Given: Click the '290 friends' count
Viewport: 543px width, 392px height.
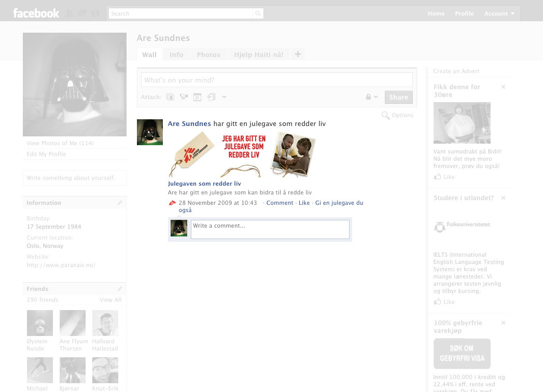Looking at the screenshot, I should (x=43, y=300).
